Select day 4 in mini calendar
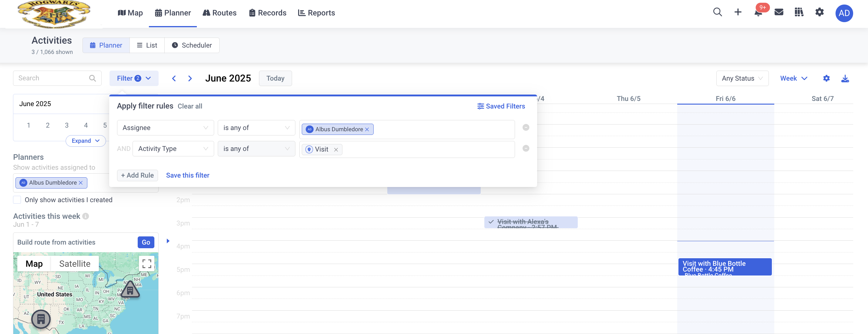The image size is (868, 334). point(86,125)
